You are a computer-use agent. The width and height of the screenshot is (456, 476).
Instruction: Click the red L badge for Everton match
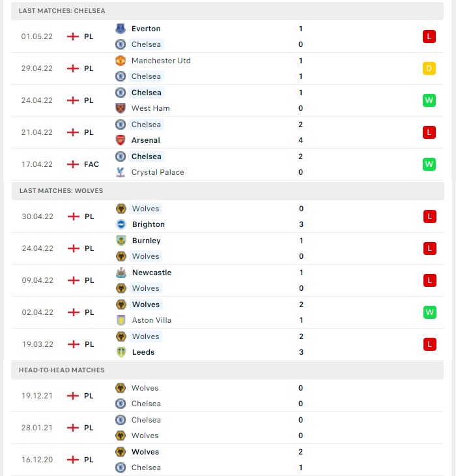click(429, 37)
